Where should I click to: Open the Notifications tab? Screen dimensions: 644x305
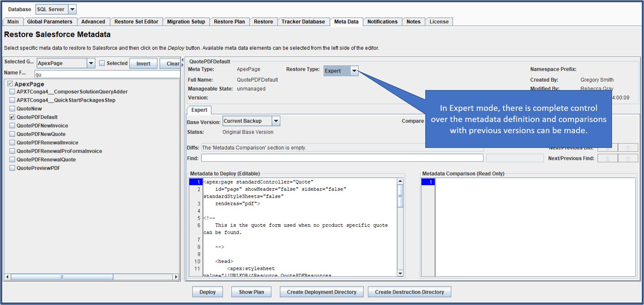pyautogui.click(x=382, y=22)
